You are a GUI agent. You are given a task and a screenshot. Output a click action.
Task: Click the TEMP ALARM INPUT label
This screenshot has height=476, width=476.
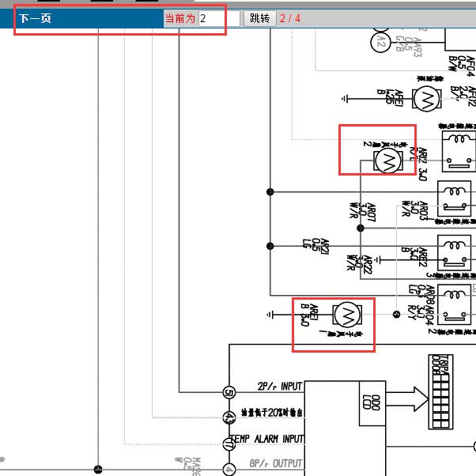pos(266,439)
